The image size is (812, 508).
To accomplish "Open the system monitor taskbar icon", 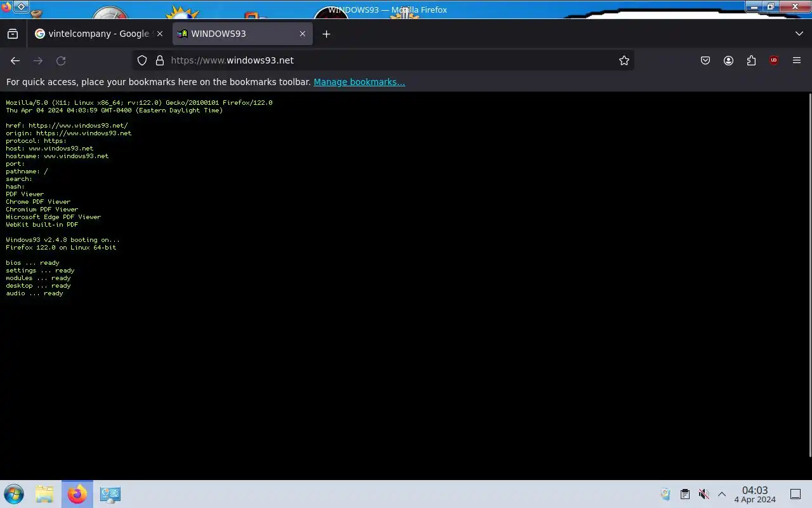I will tap(110, 494).
